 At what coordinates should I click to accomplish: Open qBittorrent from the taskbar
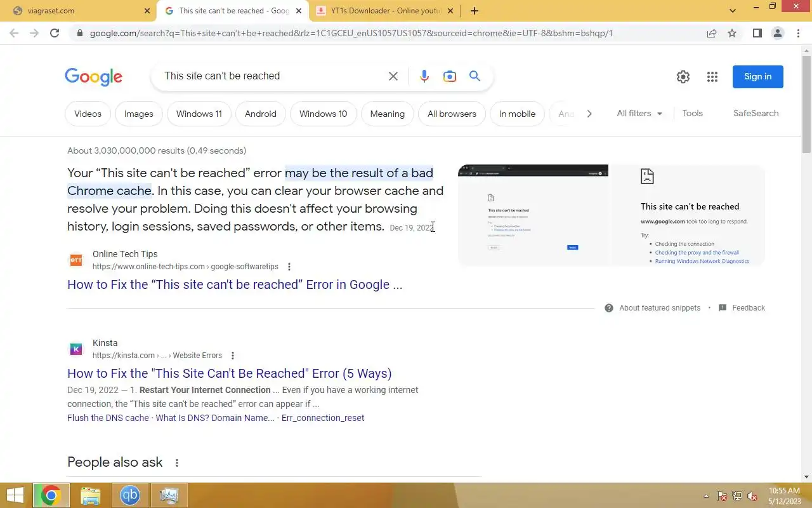click(130, 495)
